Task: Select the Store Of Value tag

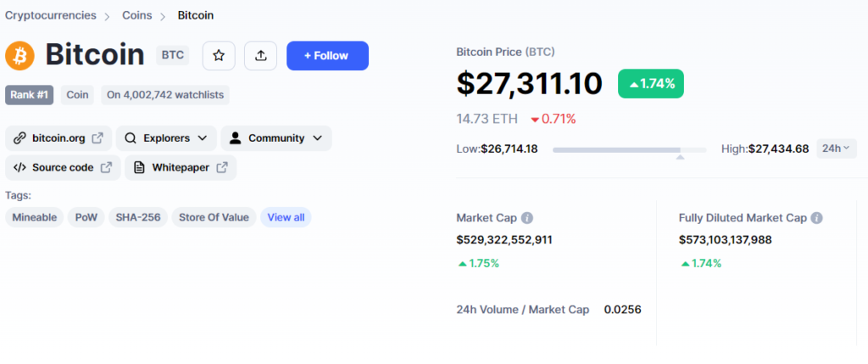Action: coord(214,218)
